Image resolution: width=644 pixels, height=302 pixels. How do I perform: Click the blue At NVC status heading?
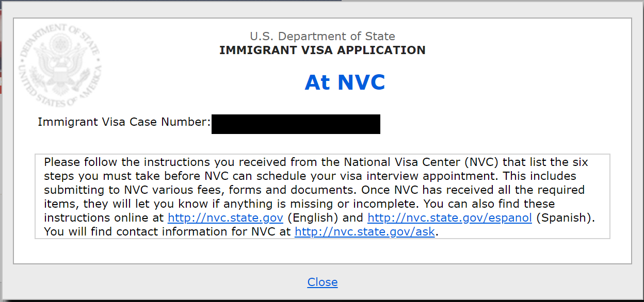coord(345,82)
